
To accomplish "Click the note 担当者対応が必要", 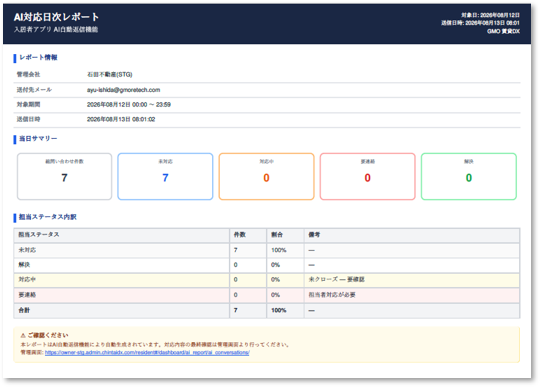I will (x=332, y=295).
